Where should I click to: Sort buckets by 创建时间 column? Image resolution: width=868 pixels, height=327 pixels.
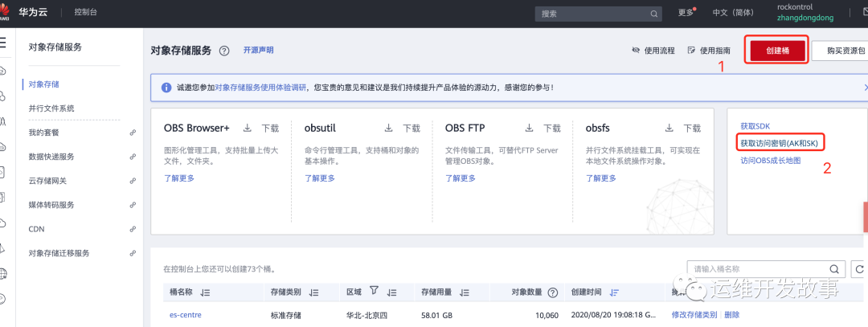(614, 292)
